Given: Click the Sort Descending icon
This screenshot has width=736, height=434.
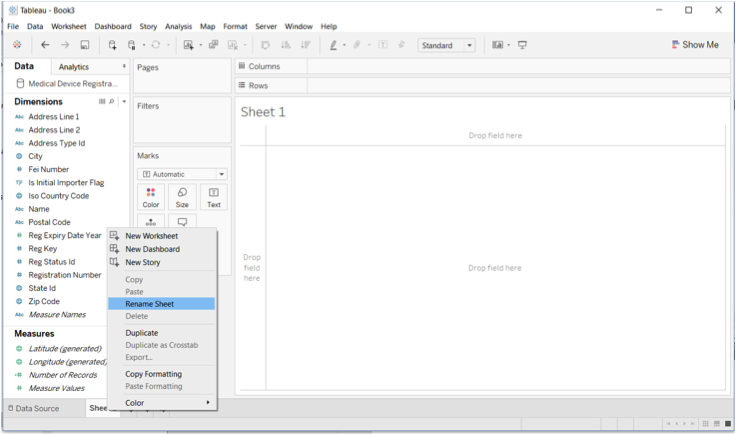Looking at the screenshot, I should (306, 45).
